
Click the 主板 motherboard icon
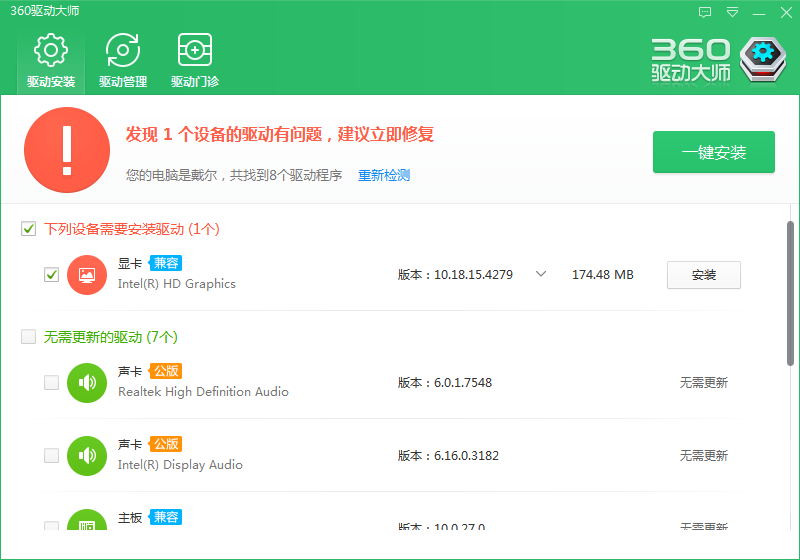click(x=87, y=520)
